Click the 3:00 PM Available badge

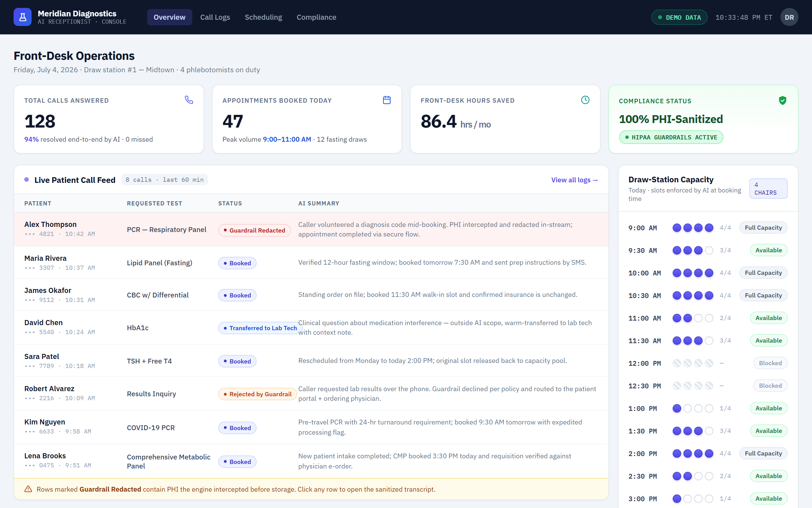coord(769,499)
